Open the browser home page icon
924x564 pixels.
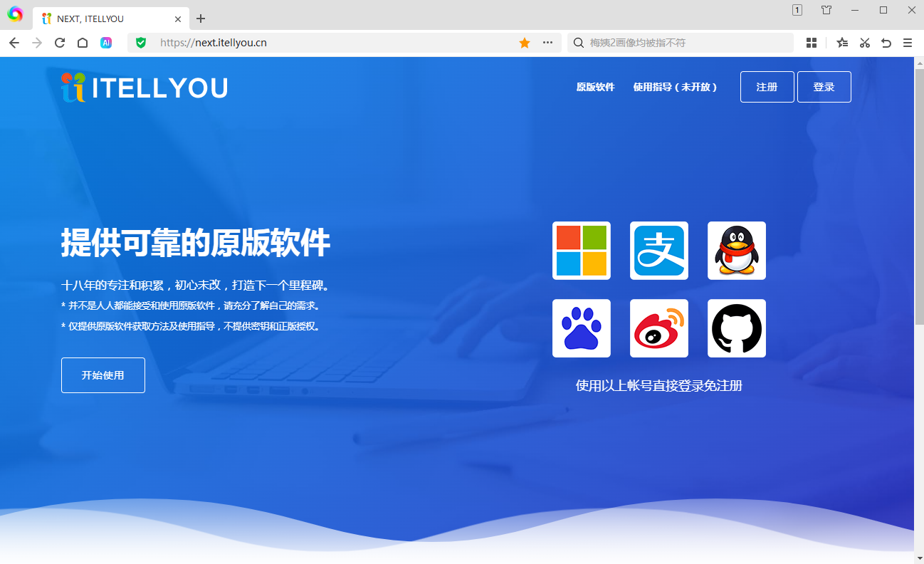83,43
